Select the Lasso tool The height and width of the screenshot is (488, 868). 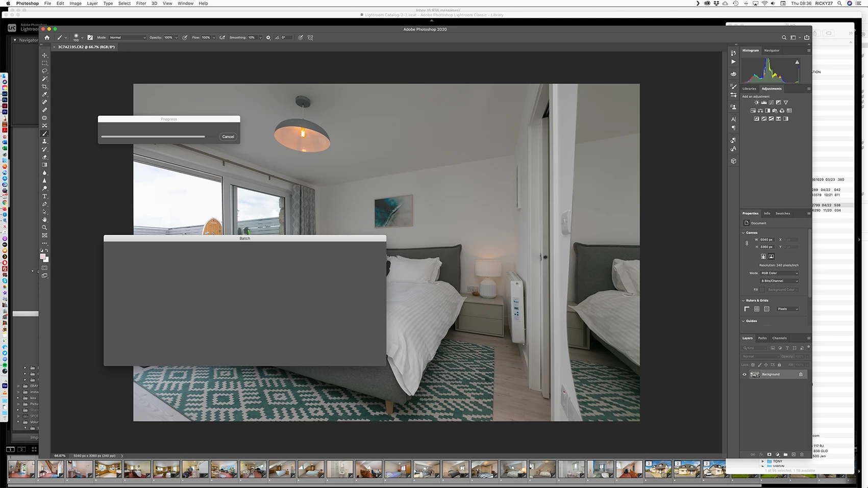(x=44, y=71)
